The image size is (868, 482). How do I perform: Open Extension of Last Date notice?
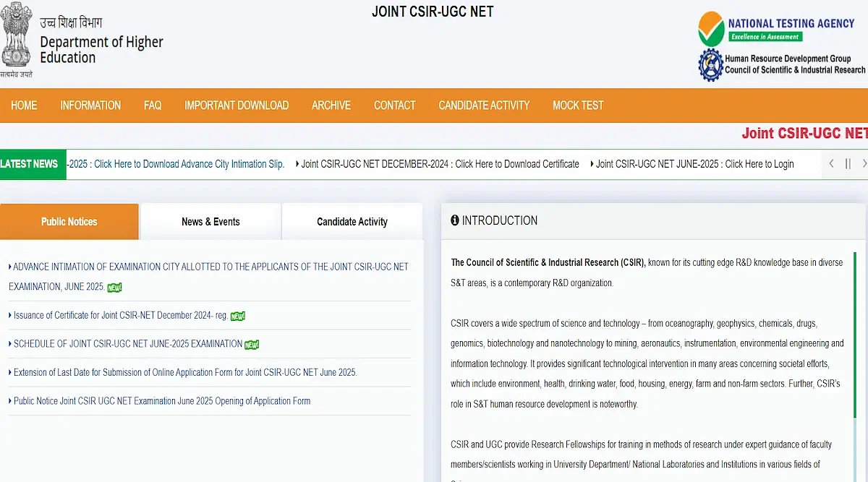tap(184, 372)
